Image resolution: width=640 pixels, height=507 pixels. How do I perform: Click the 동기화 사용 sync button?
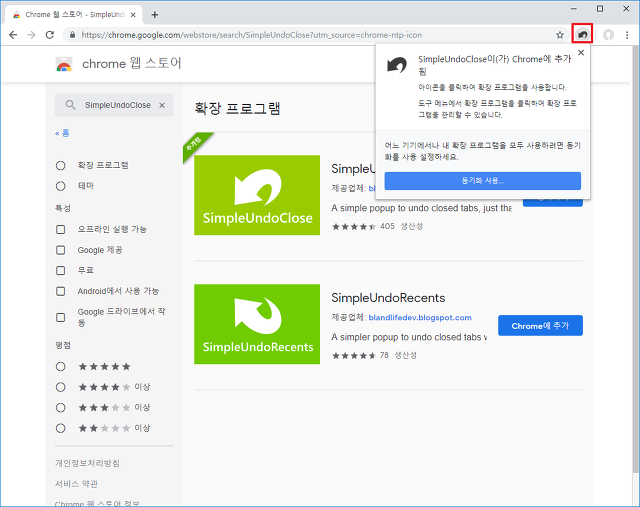482,181
